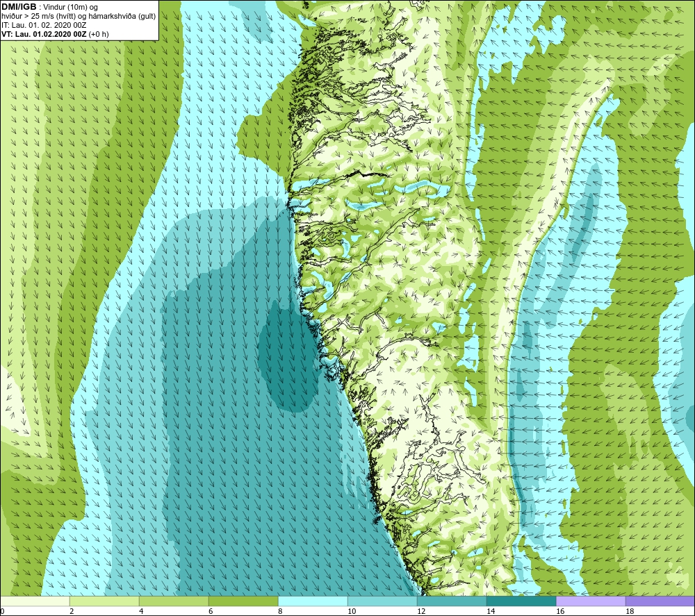
Task: Click the scale label '12'
Action: coord(421,612)
